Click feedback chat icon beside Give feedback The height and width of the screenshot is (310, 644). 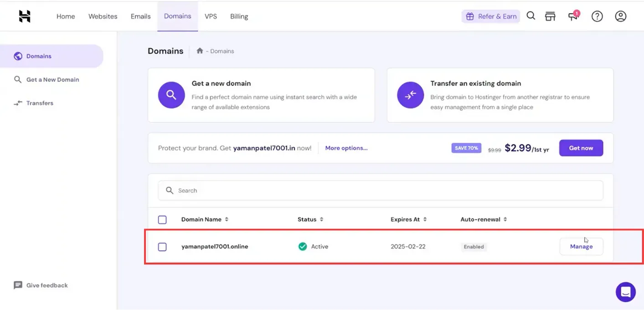pos(18,285)
